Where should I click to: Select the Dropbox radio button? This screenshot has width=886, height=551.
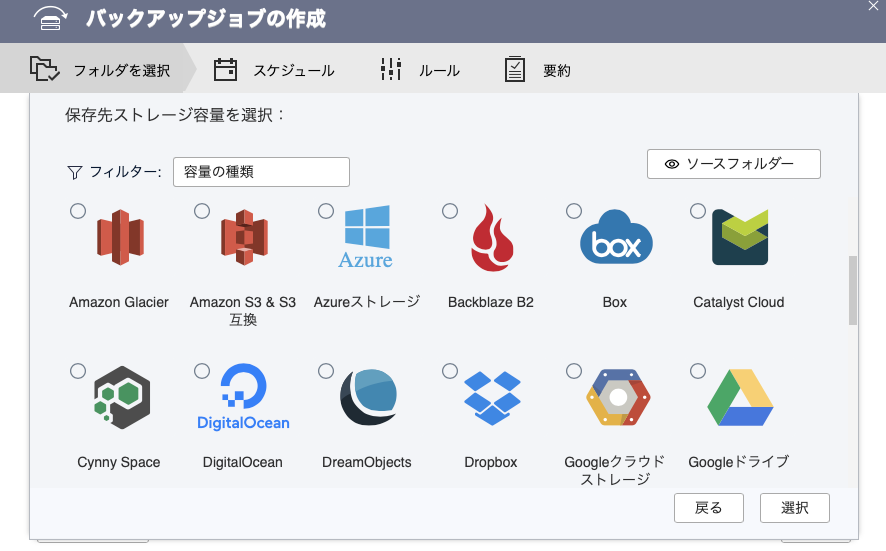[450, 371]
